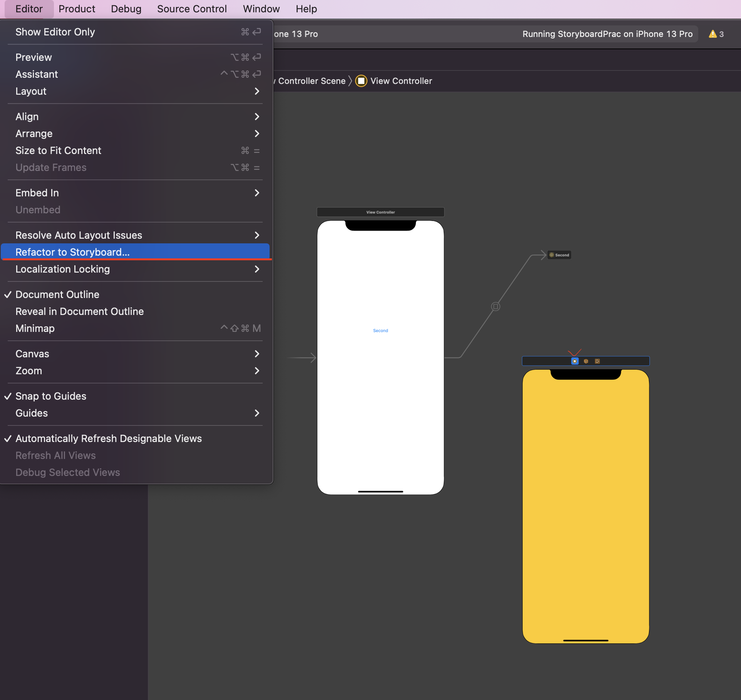Click Controller Scene breadcrumb in jump bar
The width and height of the screenshot is (741, 700).
pyautogui.click(x=312, y=81)
